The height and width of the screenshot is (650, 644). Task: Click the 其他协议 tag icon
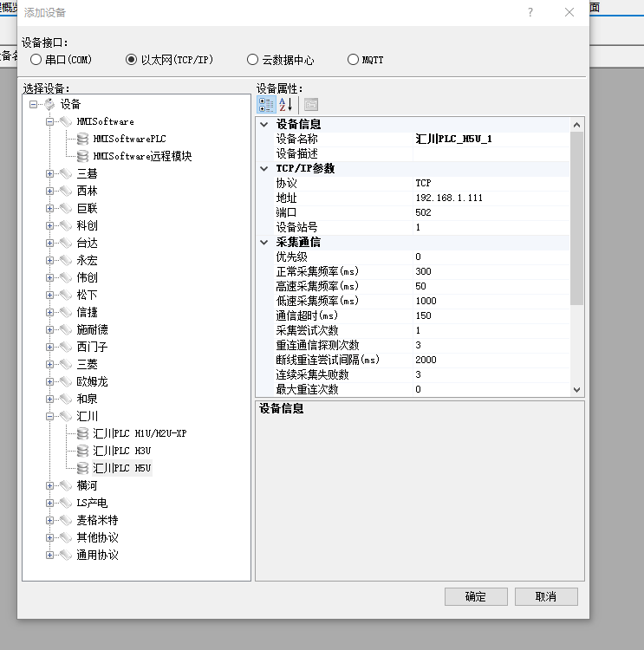[66, 537]
